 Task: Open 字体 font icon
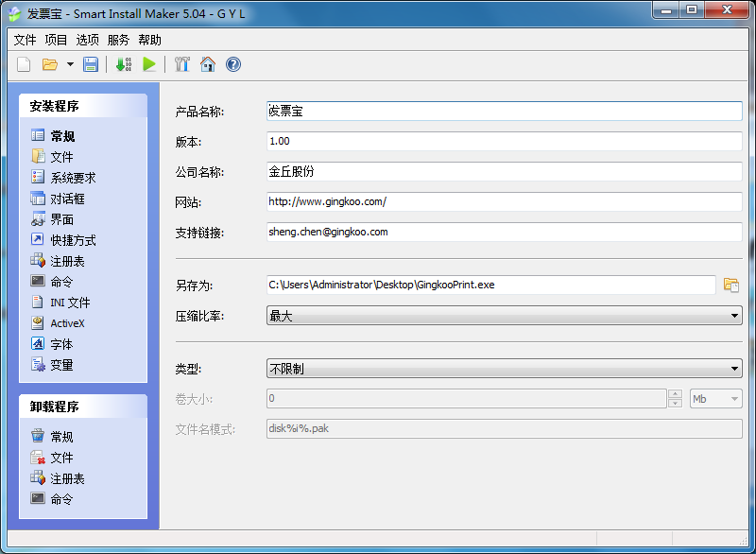click(x=38, y=344)
